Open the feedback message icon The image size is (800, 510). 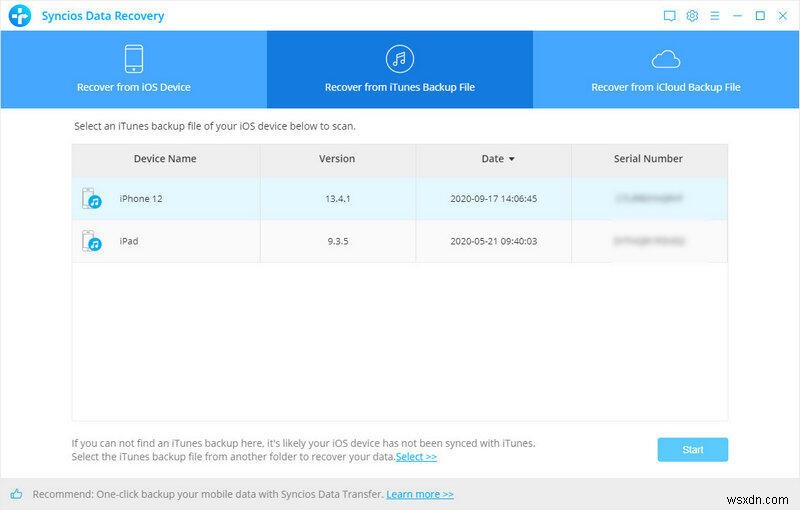pyautogui.click(x=669, y=16)
